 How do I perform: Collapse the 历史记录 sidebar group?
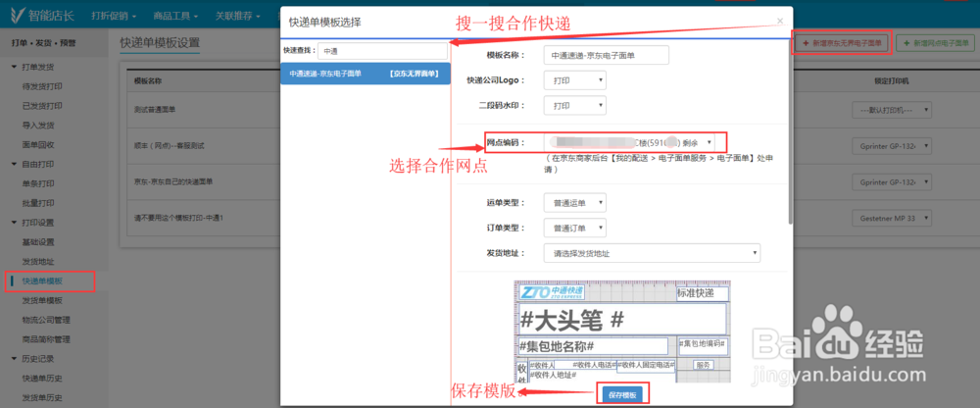coord(32,359)
